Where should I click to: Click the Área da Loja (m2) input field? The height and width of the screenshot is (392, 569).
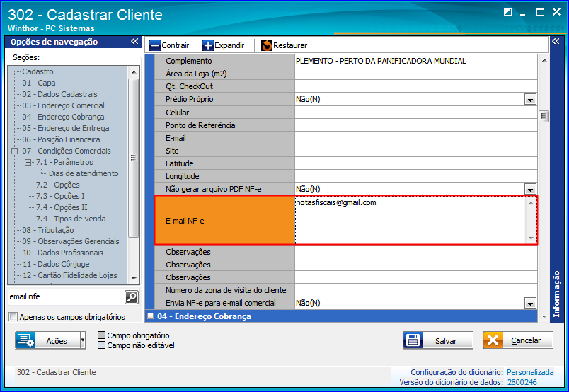point(416,74)
